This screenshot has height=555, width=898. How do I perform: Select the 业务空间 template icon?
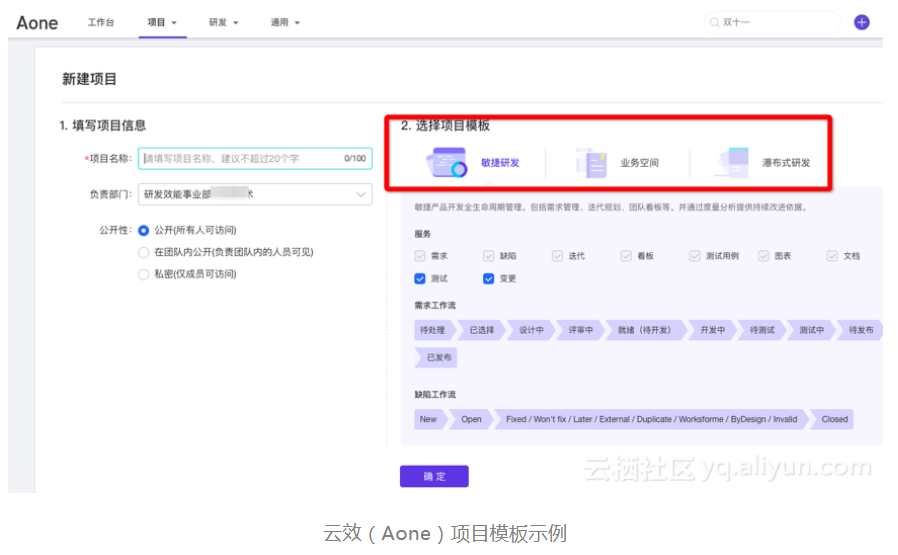pos(591,163)
